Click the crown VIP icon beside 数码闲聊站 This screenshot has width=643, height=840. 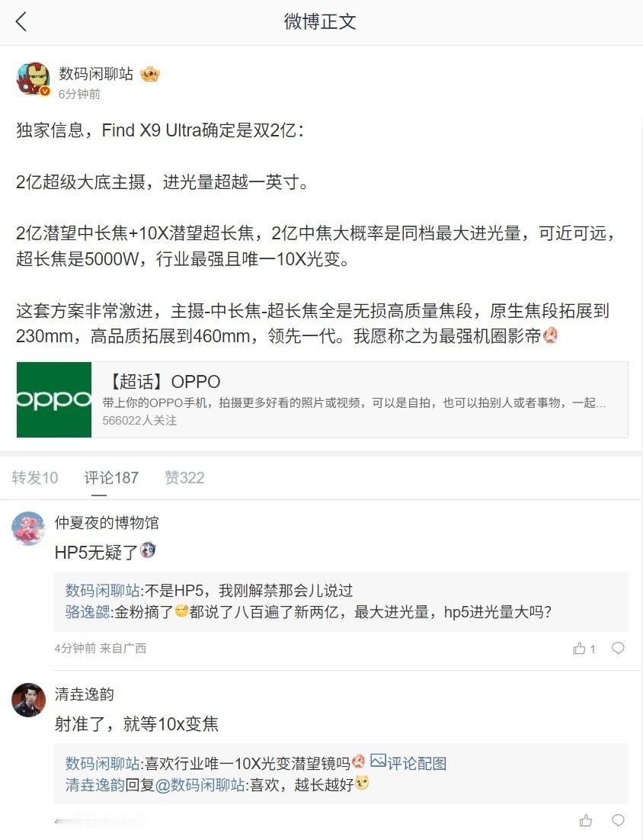click(150, 74)
